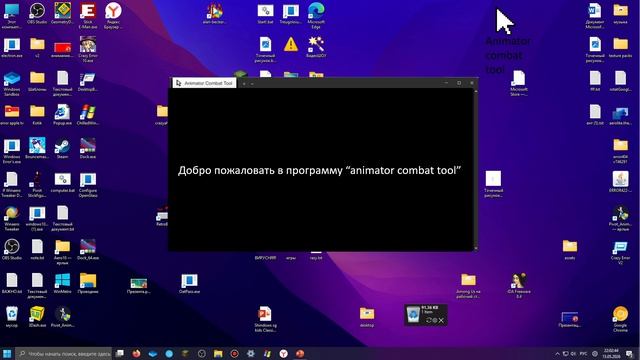Viewport: 640px width, 360px height.
Task: Open the notification center icon
Action: pos(630,353)
